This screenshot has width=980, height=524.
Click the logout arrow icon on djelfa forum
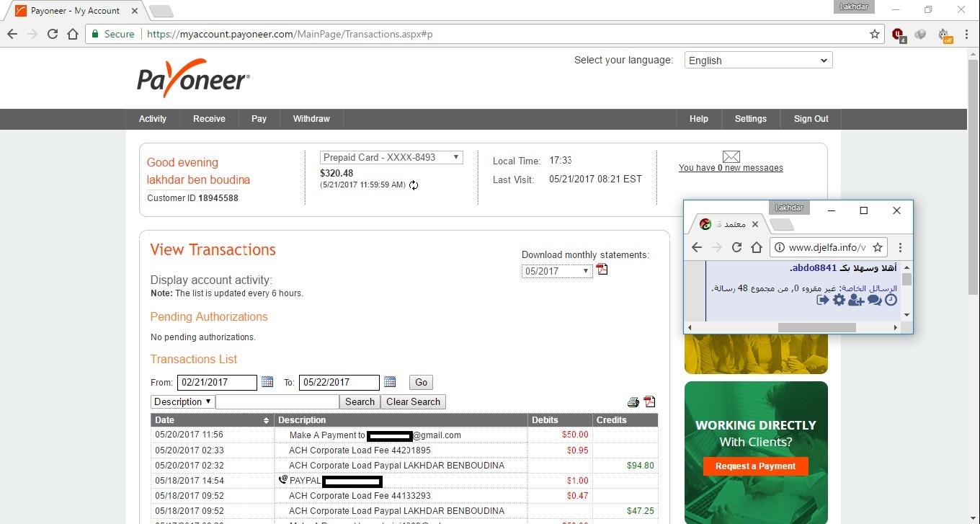tap(823, 300)
